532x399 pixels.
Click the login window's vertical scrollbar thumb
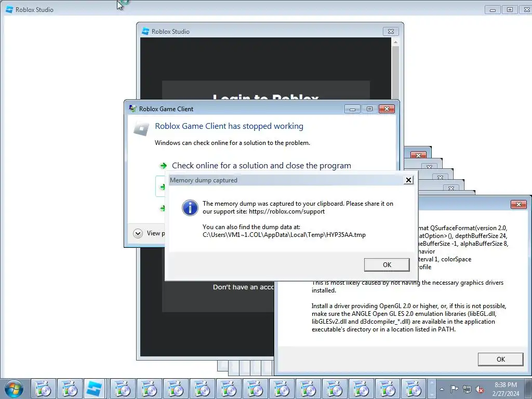point(395,73)
